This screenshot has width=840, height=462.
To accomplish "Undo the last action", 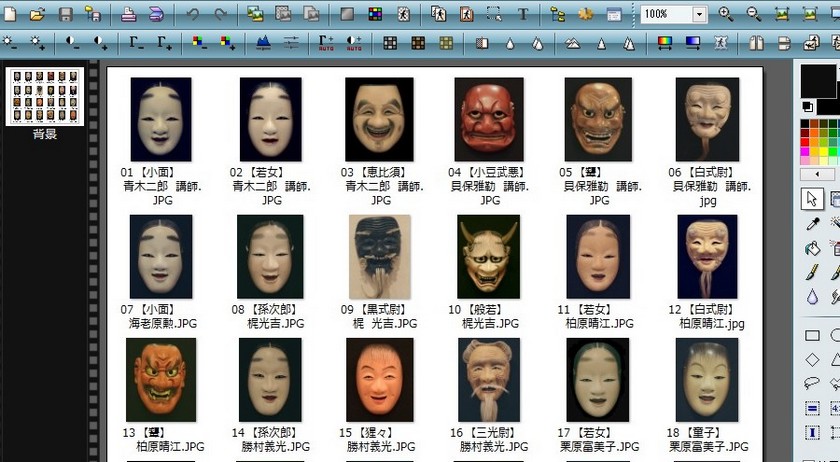I will coord(192,14).
